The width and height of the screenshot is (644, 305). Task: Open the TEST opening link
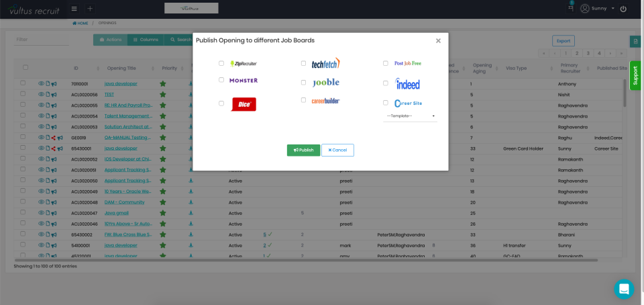(109, 94)
